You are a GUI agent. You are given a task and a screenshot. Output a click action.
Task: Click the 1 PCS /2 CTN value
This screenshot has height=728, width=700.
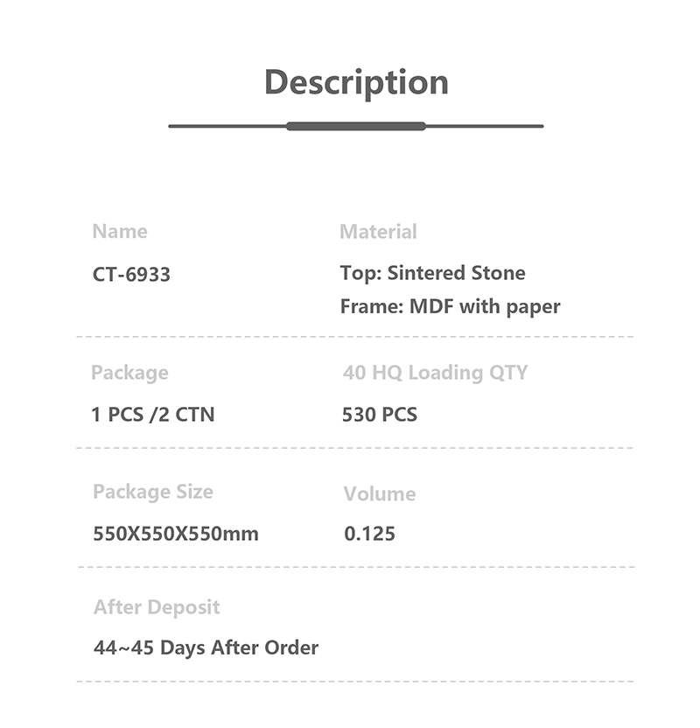click(152, 415)
